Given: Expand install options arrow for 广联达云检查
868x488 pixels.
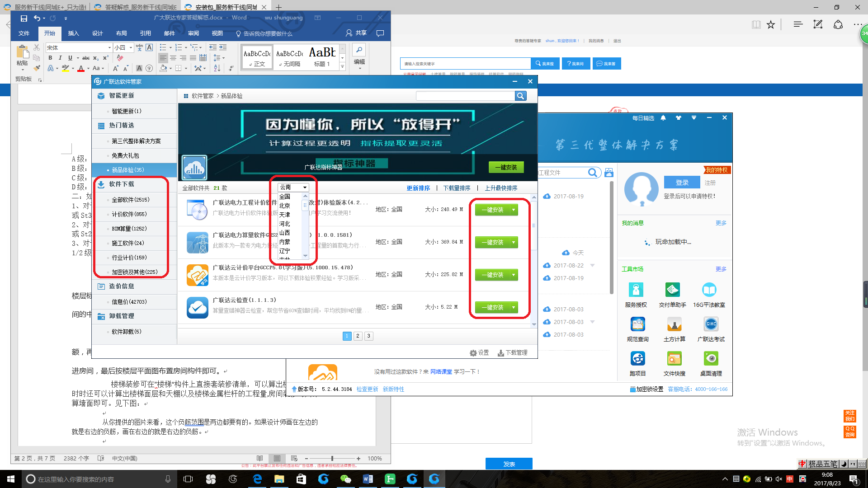Looking at the screenshot, I should tap(514, 307).
